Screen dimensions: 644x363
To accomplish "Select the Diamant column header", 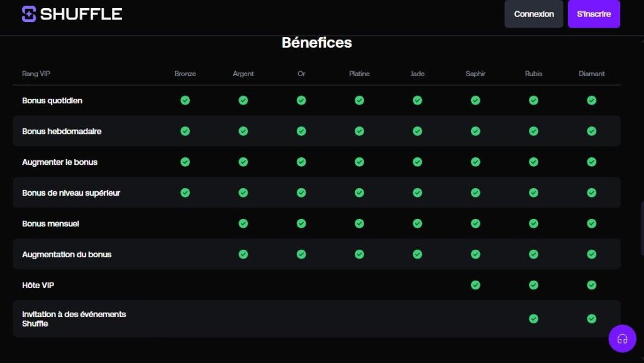I will click(x=591, y=74).
